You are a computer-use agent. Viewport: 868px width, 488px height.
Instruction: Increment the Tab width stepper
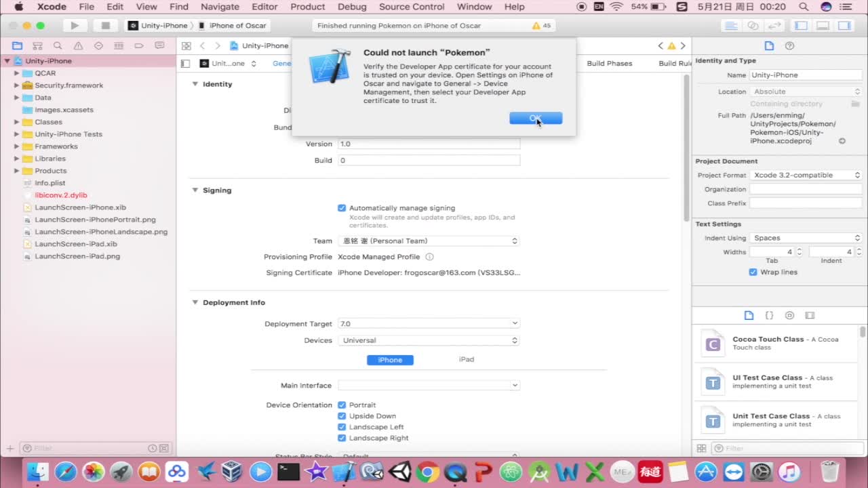(x=799, y=249)
